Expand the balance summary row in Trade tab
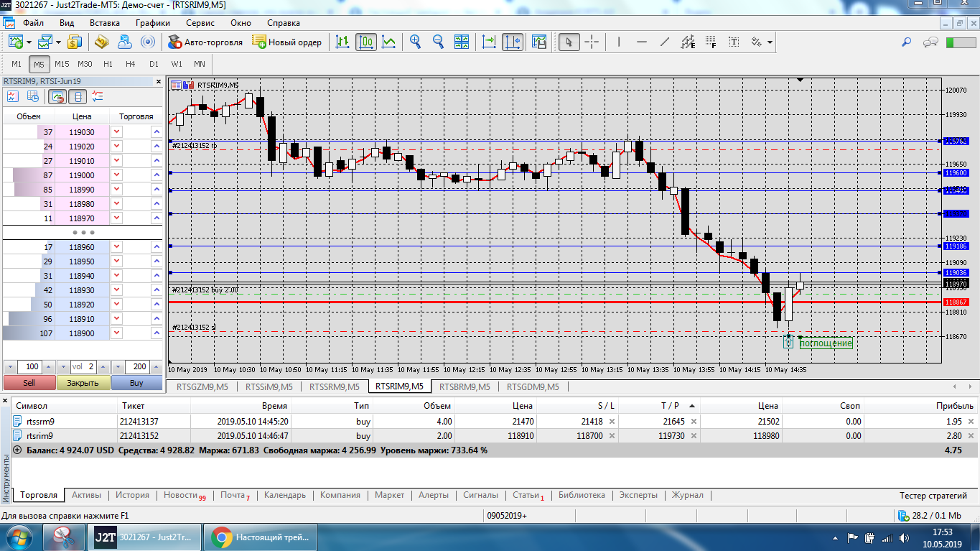The width and height of the screenshot is (980, 551). pyautogui.click(x=17, y=450)
